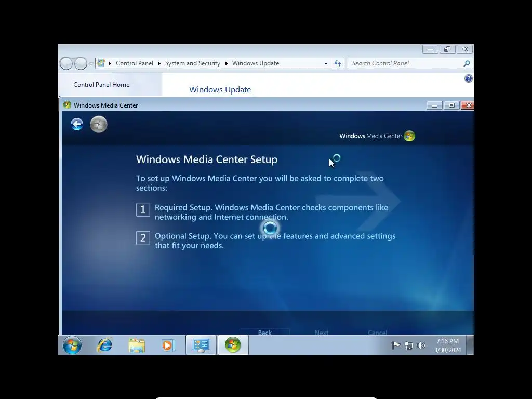Click Explorer's back navigation button
Screen dimensions: 532x399
(x=66, y=63)
